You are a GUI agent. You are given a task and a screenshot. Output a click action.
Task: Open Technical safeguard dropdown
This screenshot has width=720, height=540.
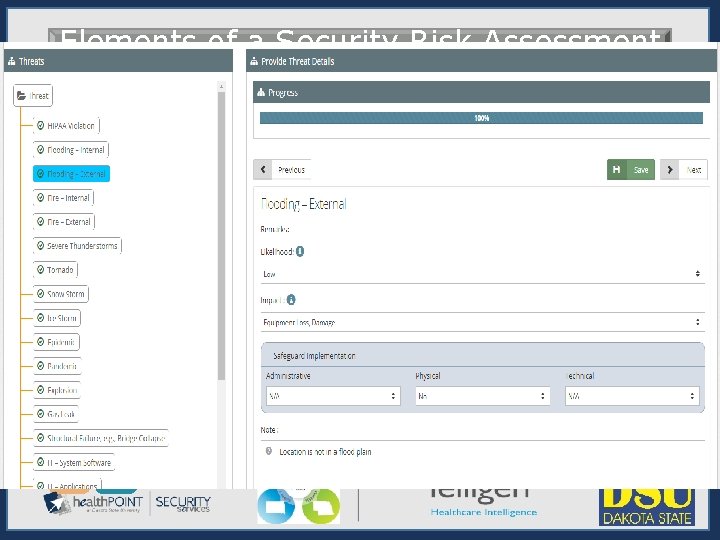(x=632, y=396)
